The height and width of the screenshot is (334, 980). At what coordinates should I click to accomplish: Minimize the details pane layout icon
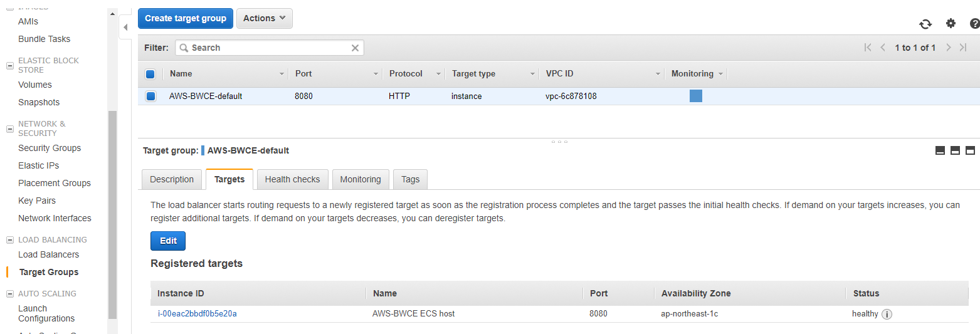point(940,150)
